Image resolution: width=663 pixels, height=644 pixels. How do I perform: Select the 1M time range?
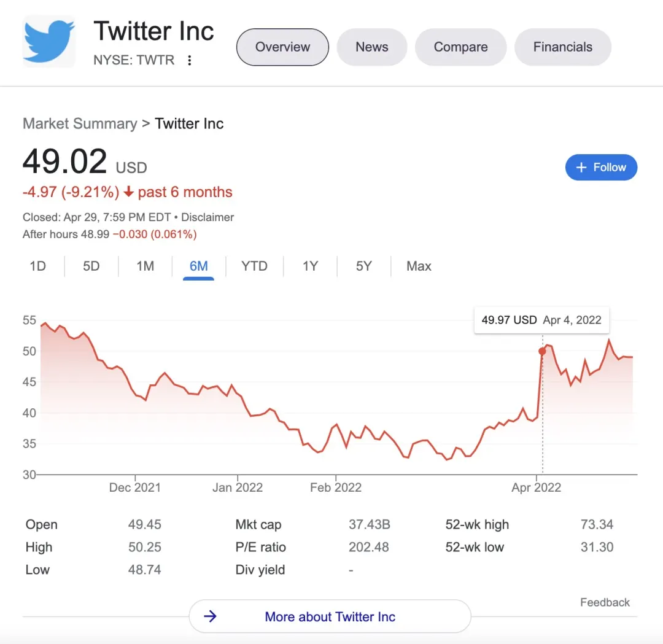click(x=145, y=266)
